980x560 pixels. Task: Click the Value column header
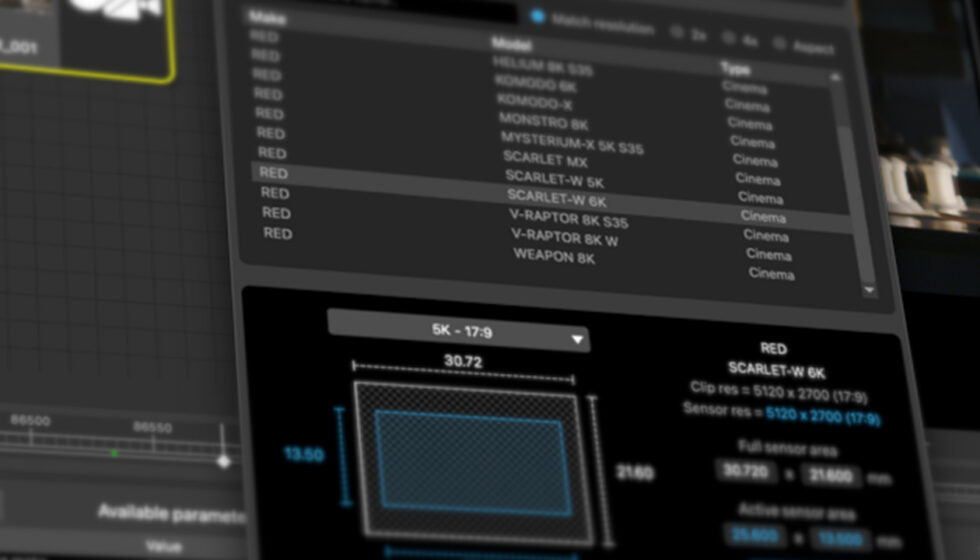164,547
